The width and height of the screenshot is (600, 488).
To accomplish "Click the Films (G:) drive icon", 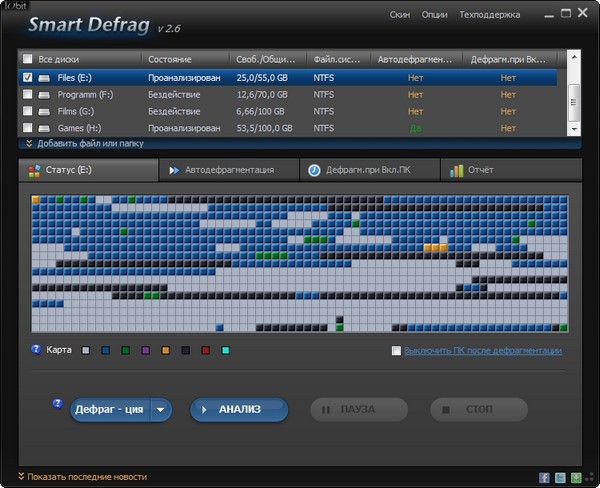I will tap(45, 111).
